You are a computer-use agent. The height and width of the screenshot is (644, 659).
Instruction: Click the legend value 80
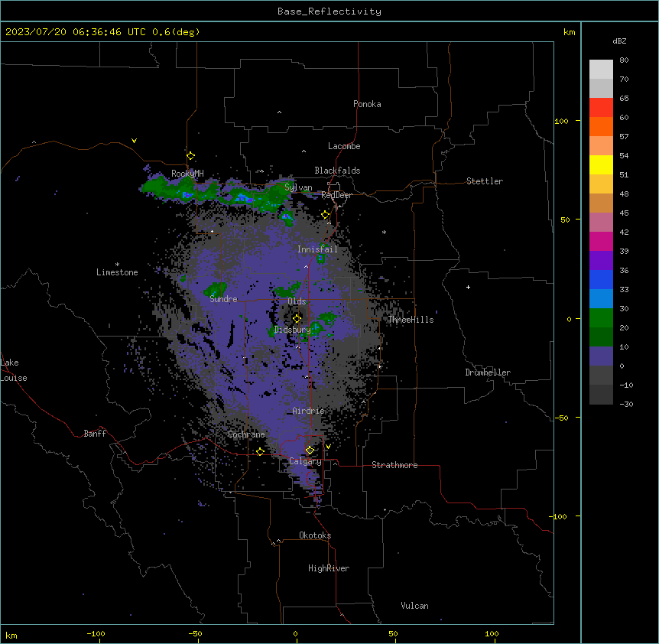point(624,60)
